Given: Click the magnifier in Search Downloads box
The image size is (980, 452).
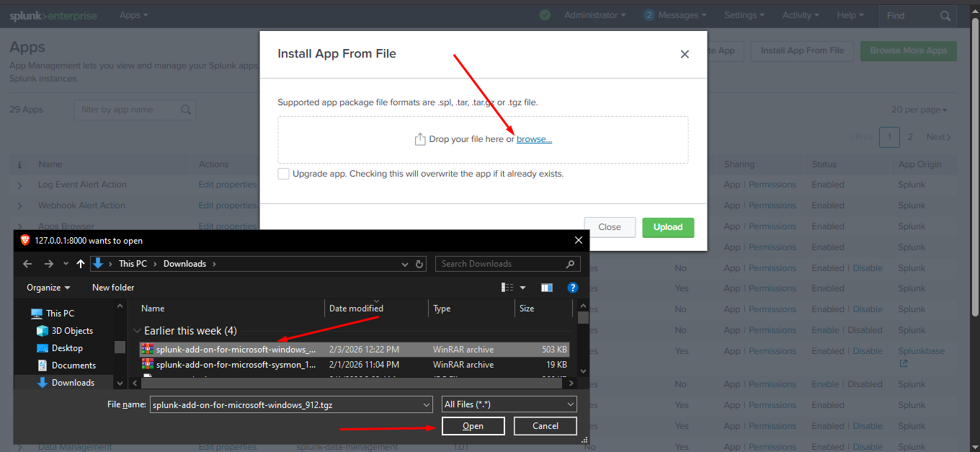Looking at the screenshot, I should tap(570, 264).
